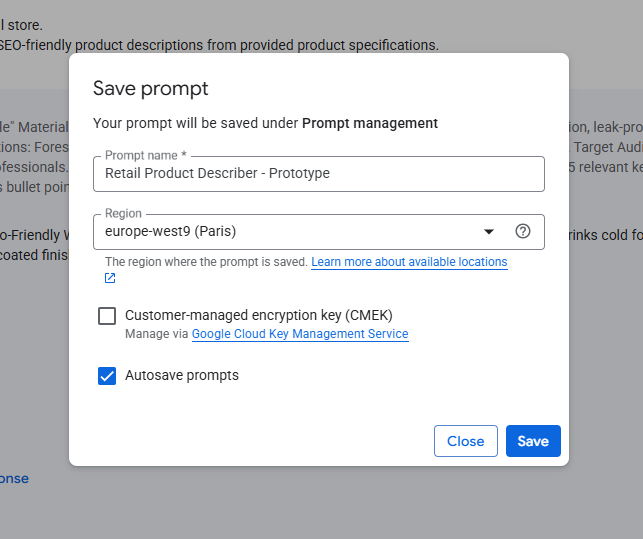The image size is (643, 539).
Task: Click the Save prompt dialog title
Action: (x=151, y=88)
